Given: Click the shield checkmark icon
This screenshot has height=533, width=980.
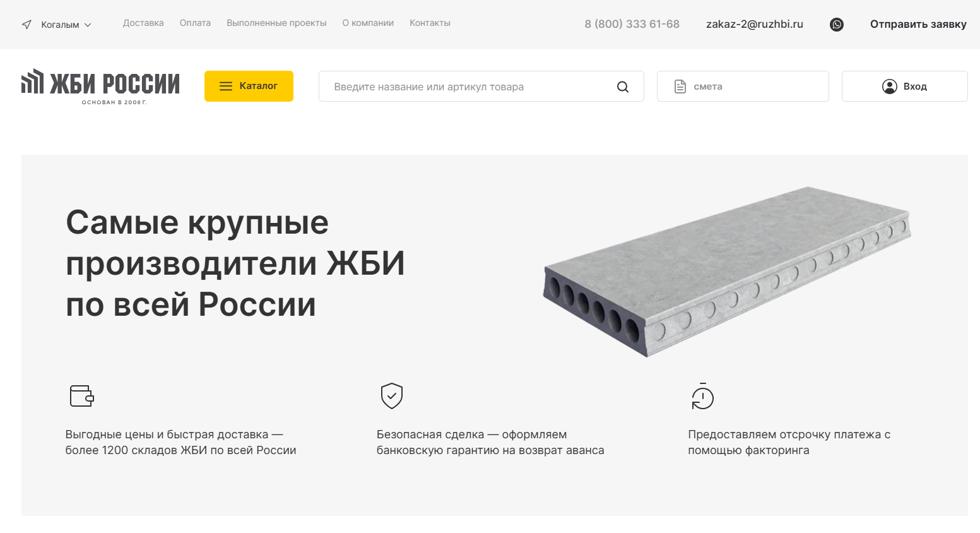Looking at the screenshot, I should 392,396.
